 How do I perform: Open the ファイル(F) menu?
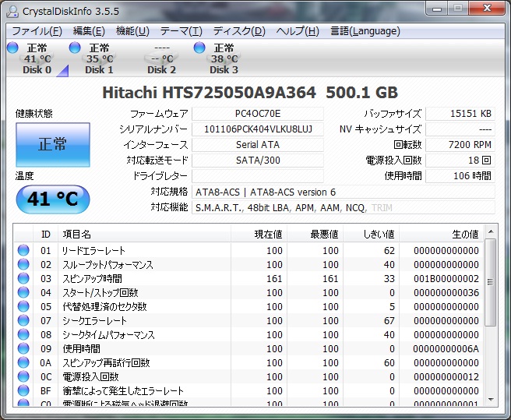[37, 31]
